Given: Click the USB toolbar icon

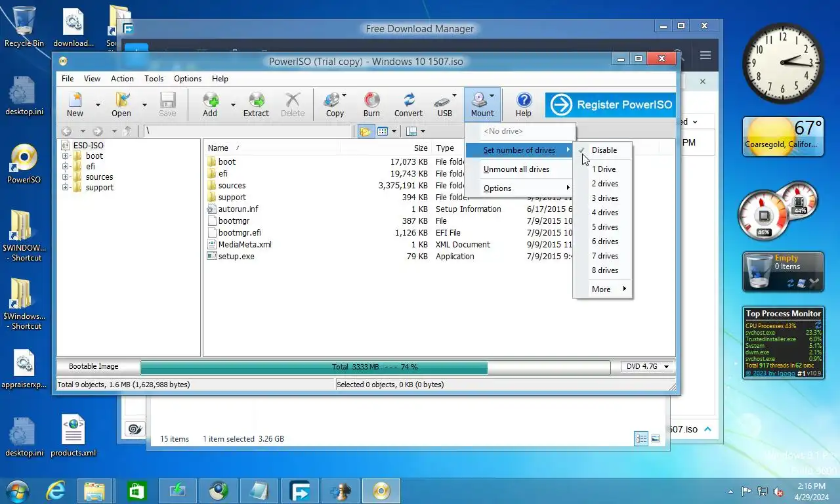Looking at the screenshot, I should click(445, 104).
